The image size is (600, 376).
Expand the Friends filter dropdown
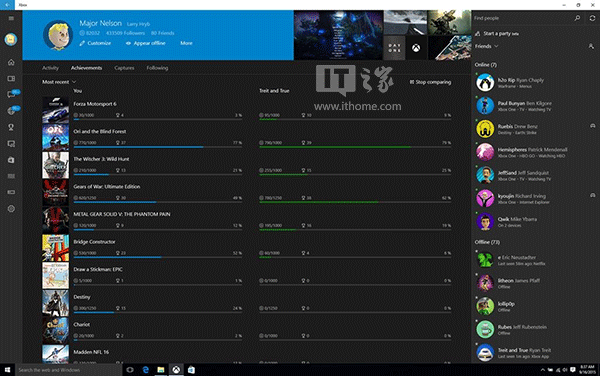487,46
